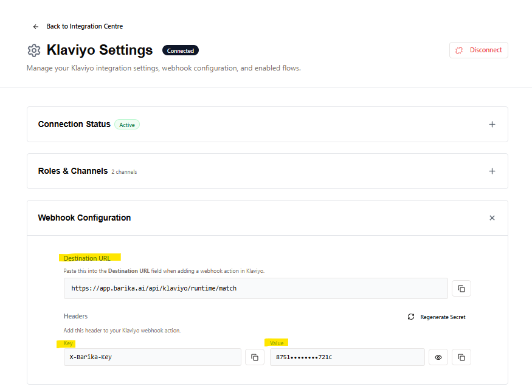This screenshot has height=392, width=532.
Task: Select the X-Barika-Key key field
Action: (x=152, y=357)
